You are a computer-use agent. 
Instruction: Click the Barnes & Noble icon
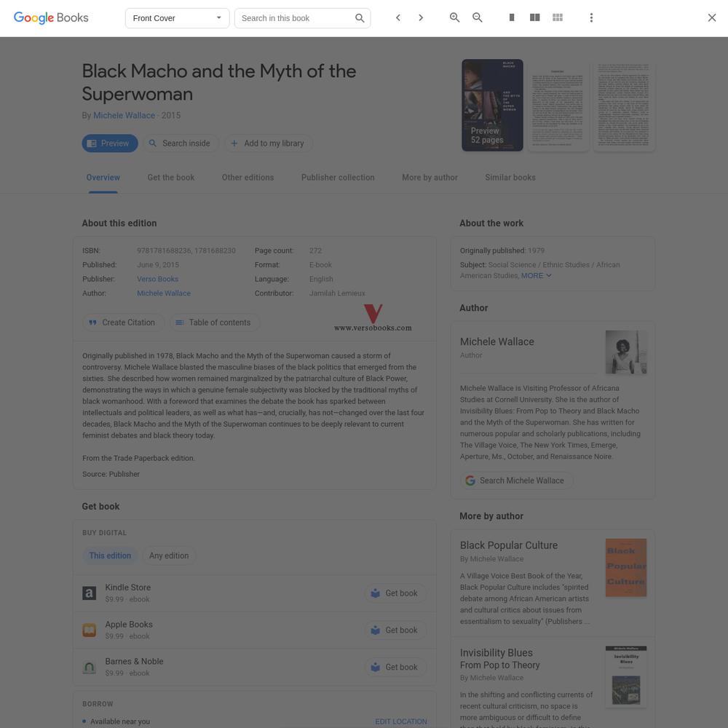pos(89,667)
